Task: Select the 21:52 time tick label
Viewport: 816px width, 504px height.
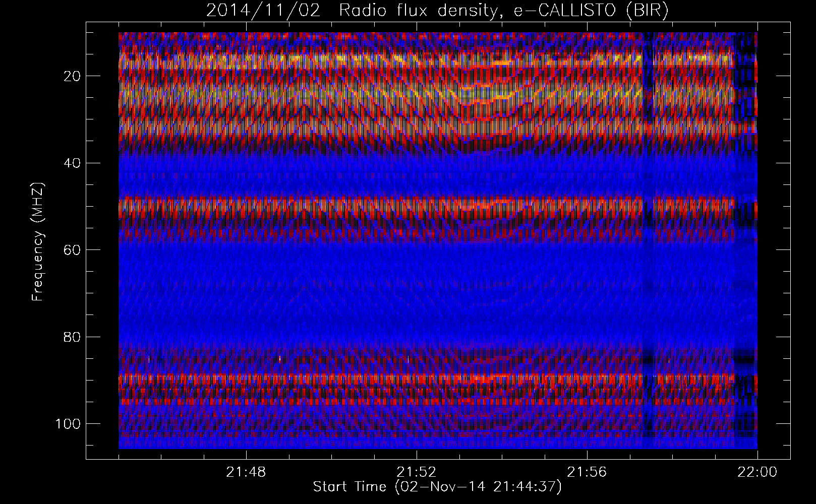Action: pos(417,472)
